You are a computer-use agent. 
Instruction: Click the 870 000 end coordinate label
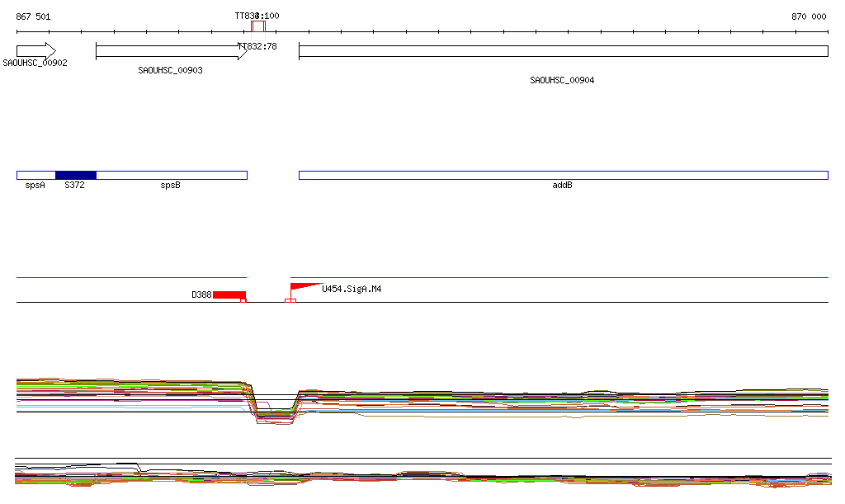pos(808,16)
